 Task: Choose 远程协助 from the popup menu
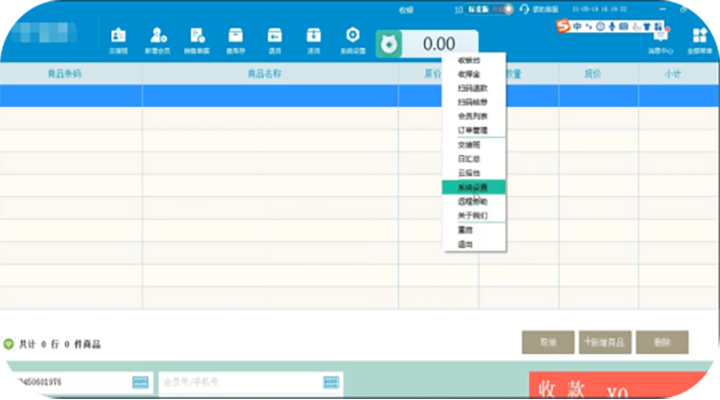[x=474, y=202]
